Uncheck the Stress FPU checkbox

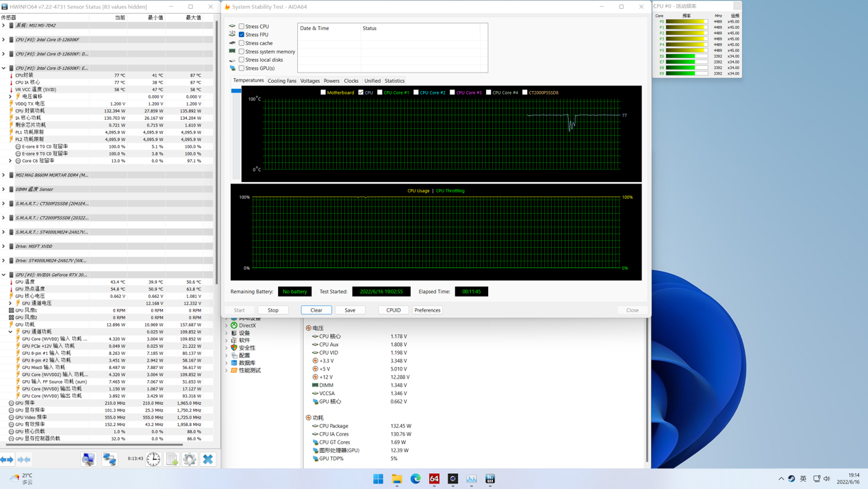pos(242,34)
